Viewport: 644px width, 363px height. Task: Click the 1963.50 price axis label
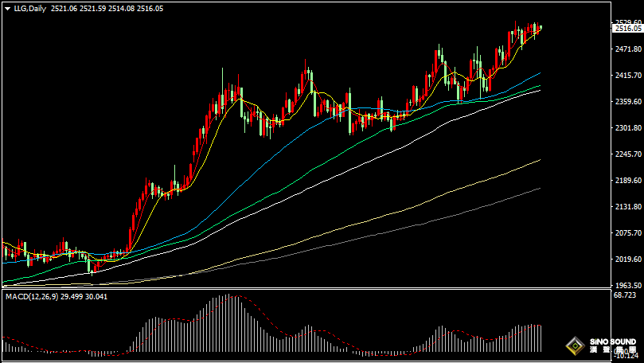pyautogui.click(x=627, y=285)
